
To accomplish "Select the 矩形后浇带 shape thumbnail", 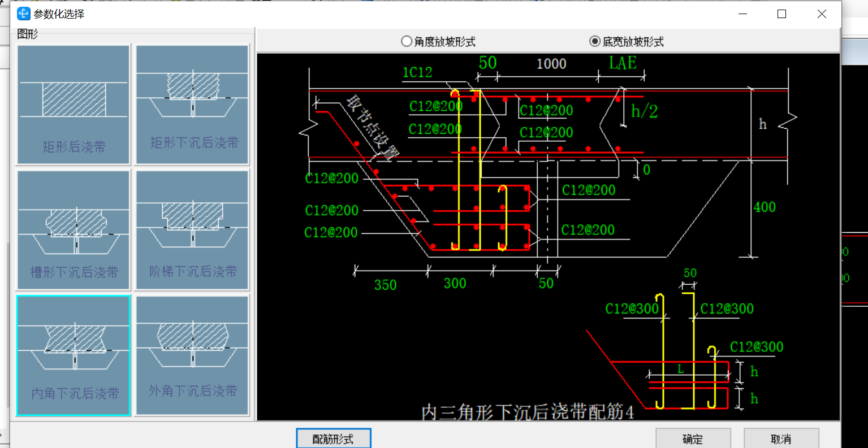I will pos(74,105).
